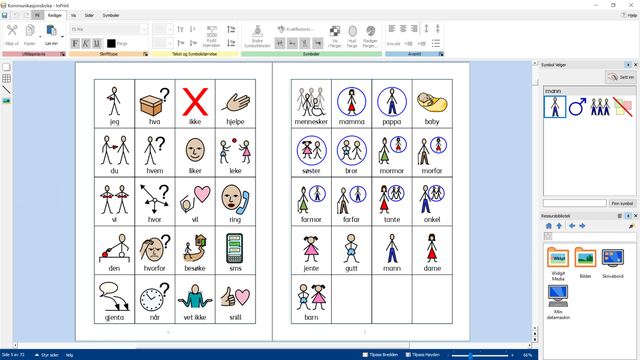The image size is (640, 360).
Task: Expand the Skrifttype group dialog launcher
Action: [145, 54]
